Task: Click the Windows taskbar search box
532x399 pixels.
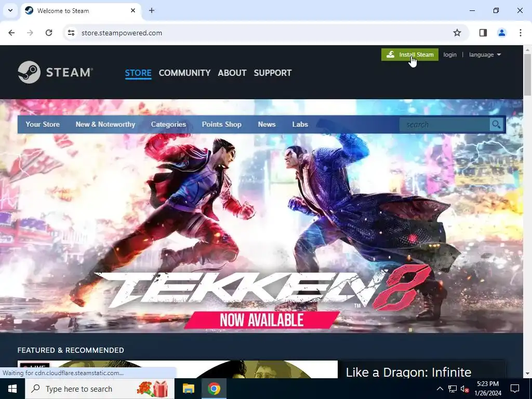Action: pos(100,389)
